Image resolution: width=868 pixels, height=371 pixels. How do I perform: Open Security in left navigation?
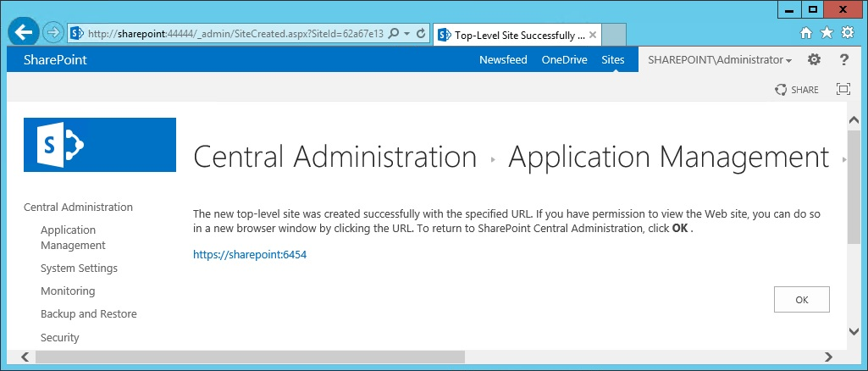[60, 338]
